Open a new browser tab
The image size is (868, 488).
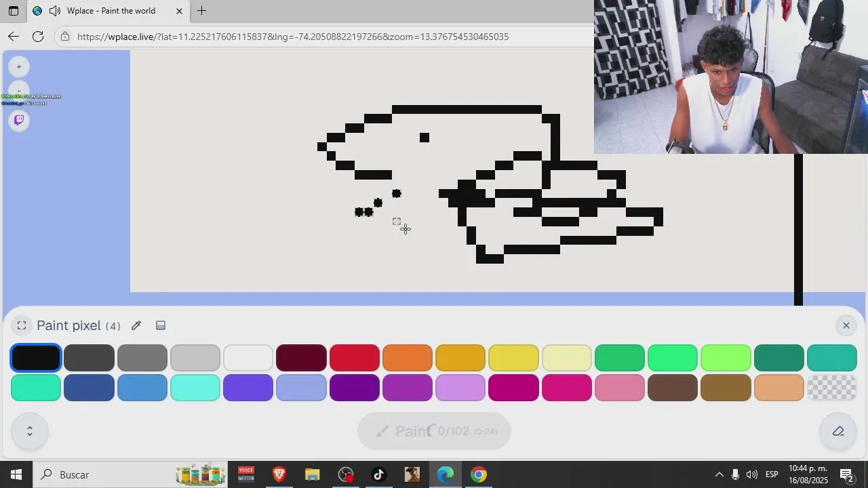pos(201,11)
